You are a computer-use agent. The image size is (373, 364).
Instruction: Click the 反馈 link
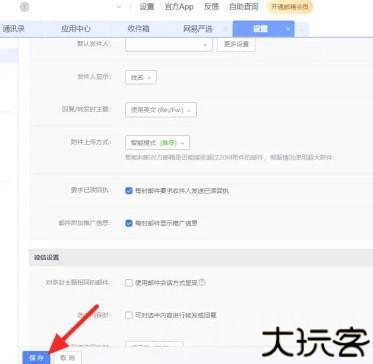point(211,7)
